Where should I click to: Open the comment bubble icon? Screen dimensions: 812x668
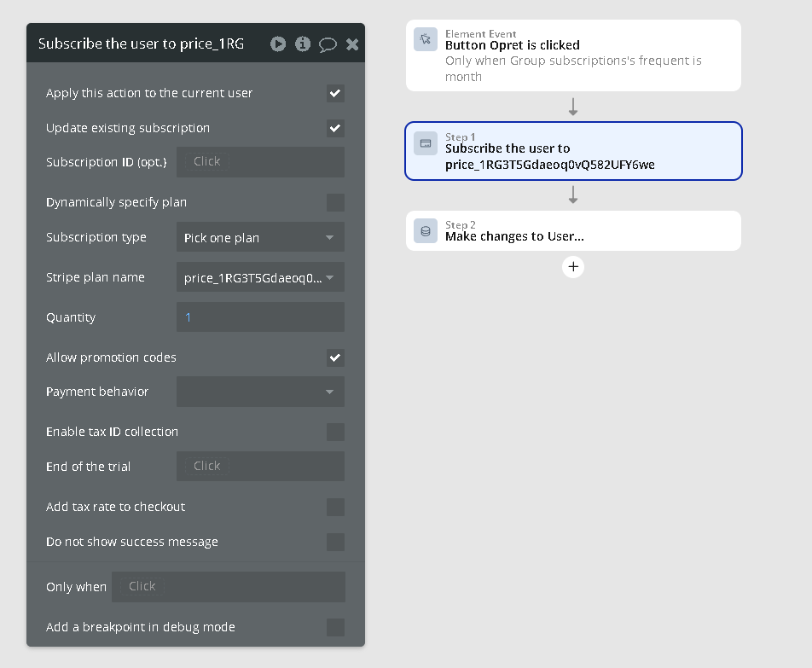click(328, 44)
